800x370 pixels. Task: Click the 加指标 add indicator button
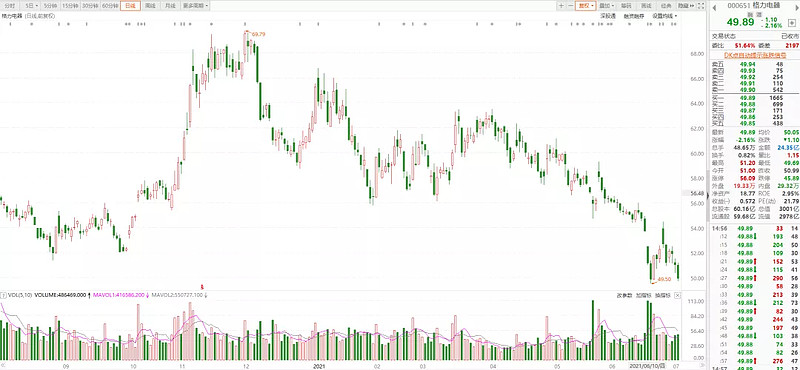[643, 295]
